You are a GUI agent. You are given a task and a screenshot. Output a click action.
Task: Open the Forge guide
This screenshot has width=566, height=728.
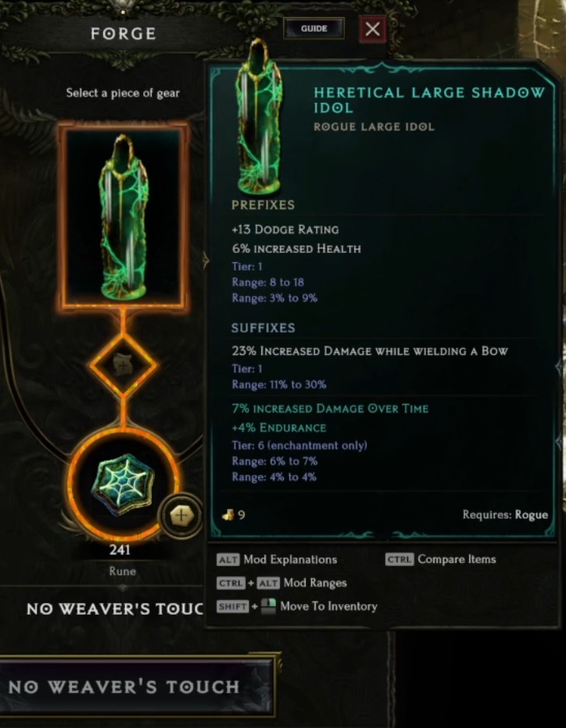(314, 29)
